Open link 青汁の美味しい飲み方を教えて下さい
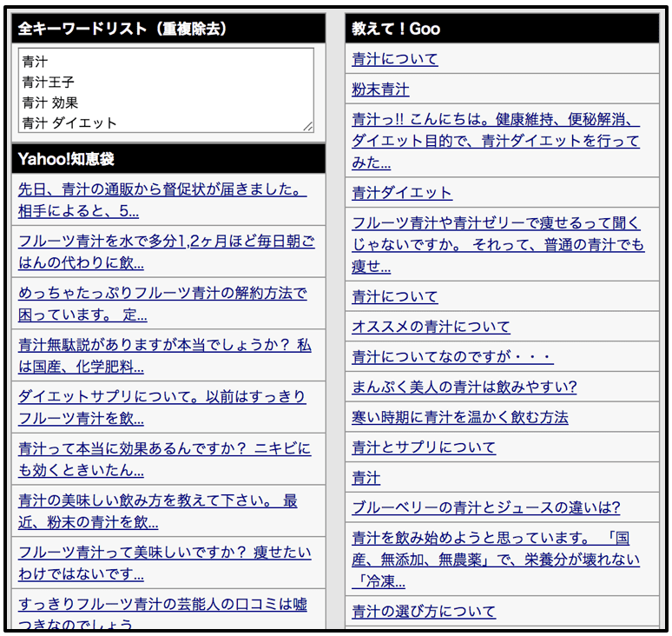This screenshot has width=672, height=636. pyautogui.click(x=158, y=511)
